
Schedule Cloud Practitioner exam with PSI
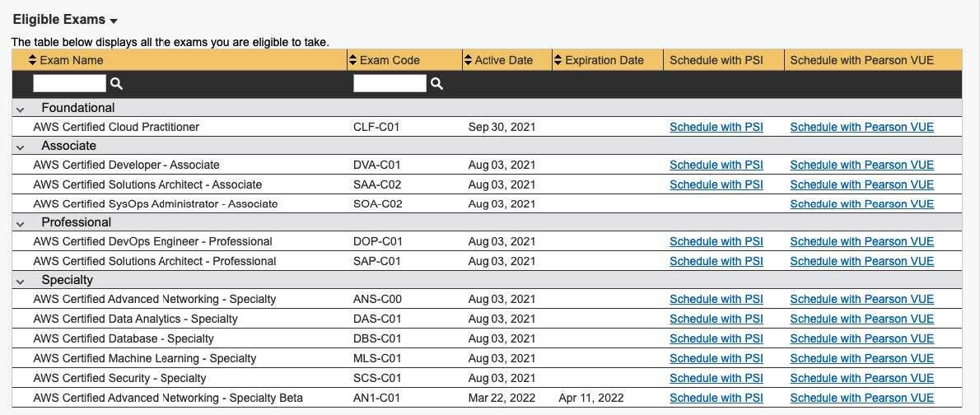pyautogui.click(x=716, y=127)
